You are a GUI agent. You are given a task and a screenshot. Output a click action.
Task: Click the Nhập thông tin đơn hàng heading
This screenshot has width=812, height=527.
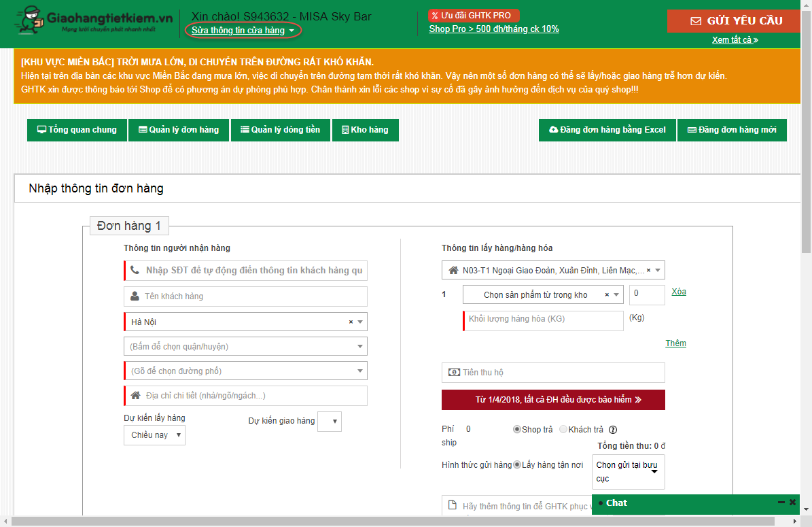(x=96, y=188)
